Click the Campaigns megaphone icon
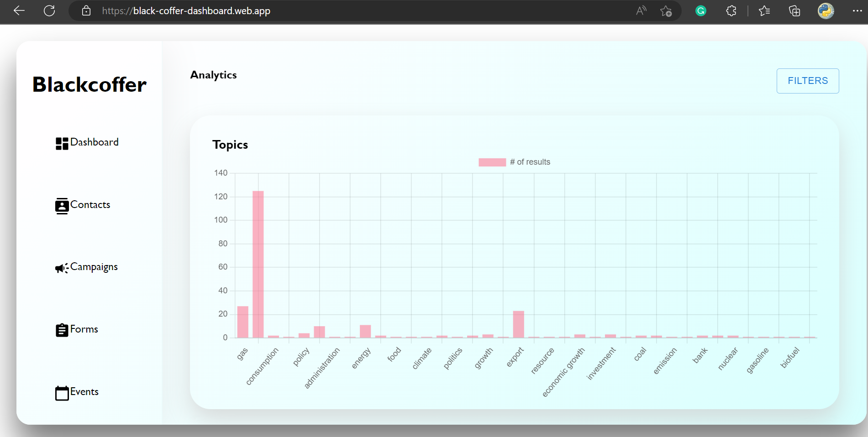 (62, 268)
